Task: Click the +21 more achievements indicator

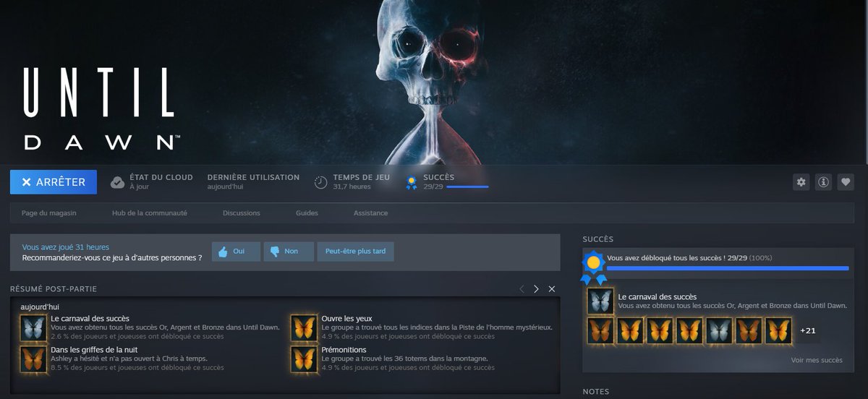Action: tap(808, 330)
